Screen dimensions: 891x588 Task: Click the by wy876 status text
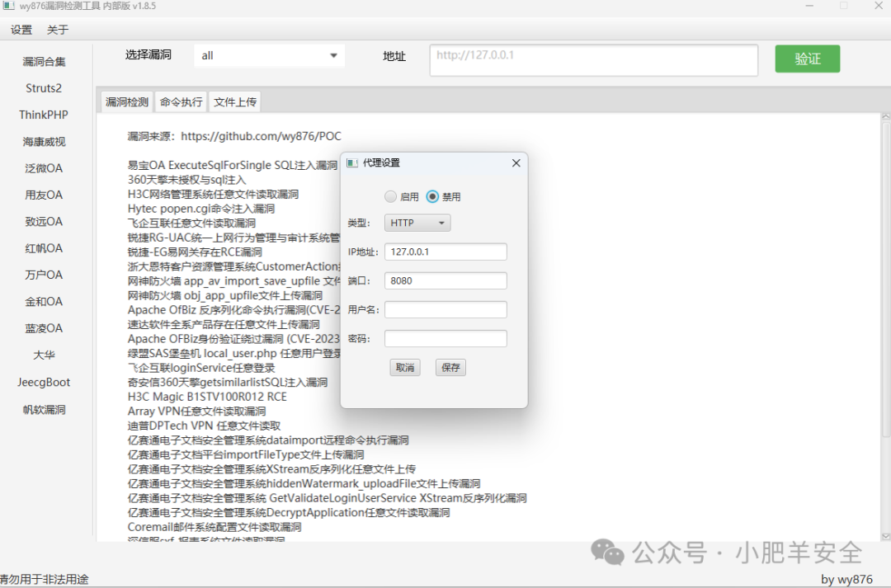click(846, 580)
